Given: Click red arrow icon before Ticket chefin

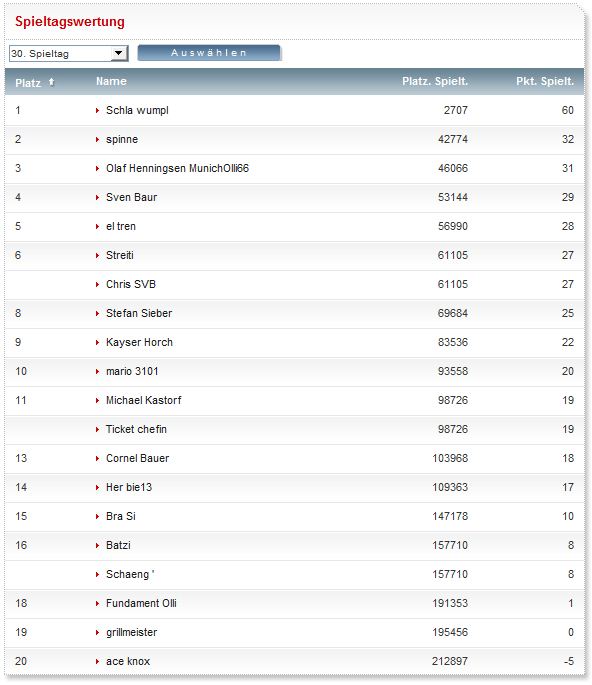Looking at the screenshot, I should (97, 429).
